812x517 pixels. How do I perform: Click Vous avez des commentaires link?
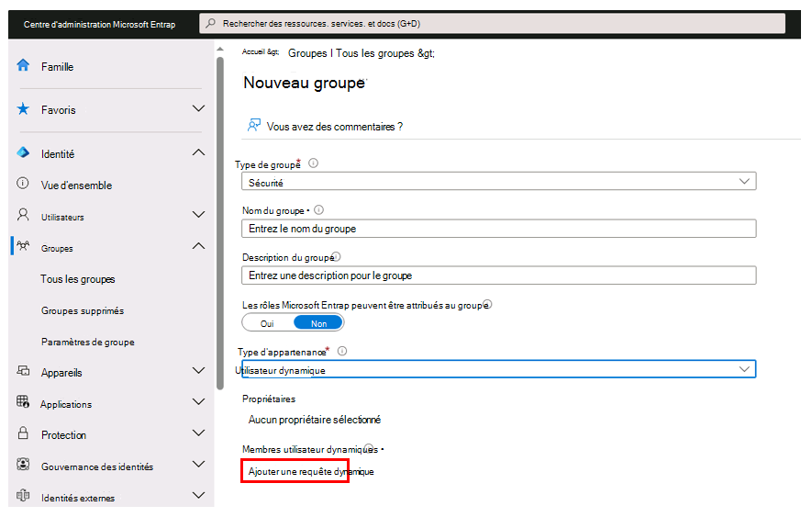[x=335, y=127]
